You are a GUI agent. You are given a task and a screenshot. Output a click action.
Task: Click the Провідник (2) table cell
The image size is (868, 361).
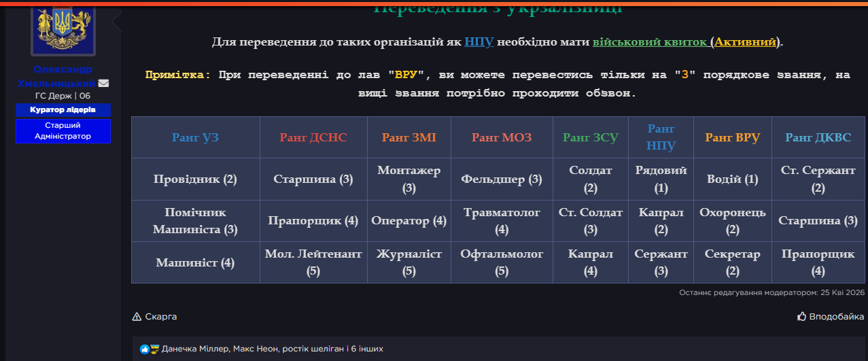(x=196, y=179)
